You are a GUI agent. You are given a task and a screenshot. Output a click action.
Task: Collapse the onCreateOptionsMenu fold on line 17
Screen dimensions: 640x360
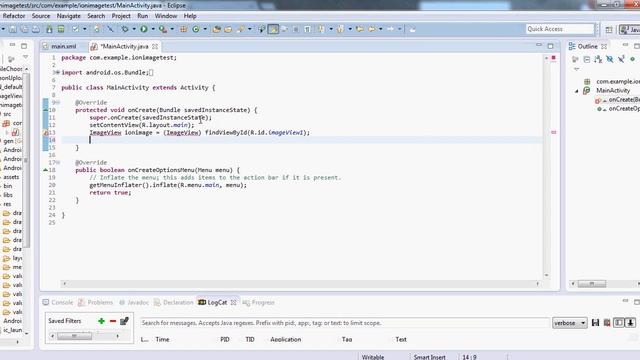click(x=58, y=162)
